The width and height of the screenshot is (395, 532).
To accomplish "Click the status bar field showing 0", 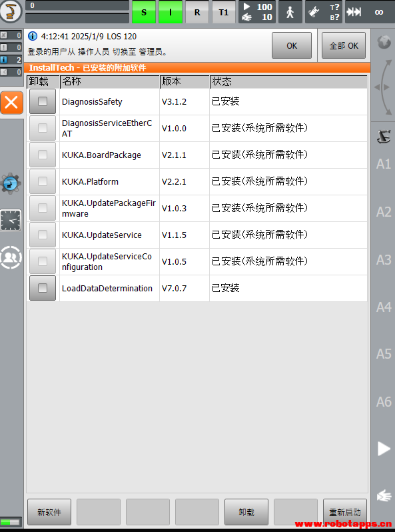I will pos(77,5).
